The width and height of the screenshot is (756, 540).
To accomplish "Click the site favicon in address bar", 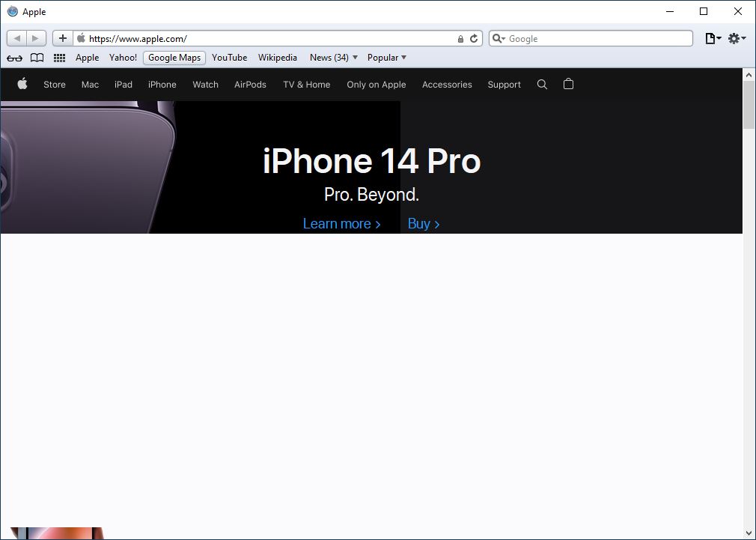I will (x=81, y=38).
